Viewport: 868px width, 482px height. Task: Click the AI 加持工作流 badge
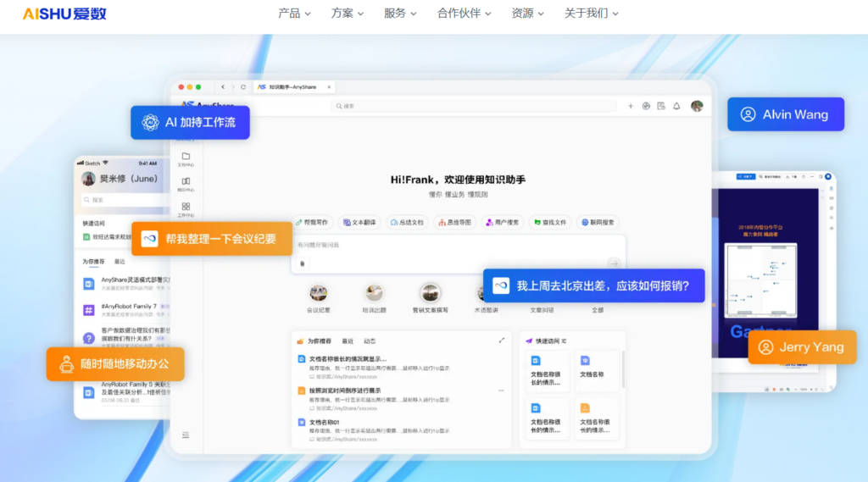(190, 122)
